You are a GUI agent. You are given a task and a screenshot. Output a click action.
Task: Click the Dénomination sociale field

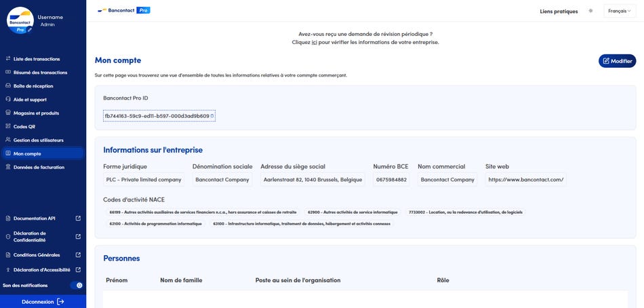click(222, 179)
